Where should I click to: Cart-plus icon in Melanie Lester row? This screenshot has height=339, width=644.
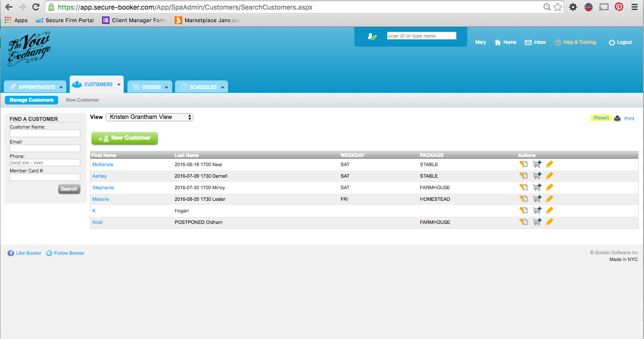(537, 199)
